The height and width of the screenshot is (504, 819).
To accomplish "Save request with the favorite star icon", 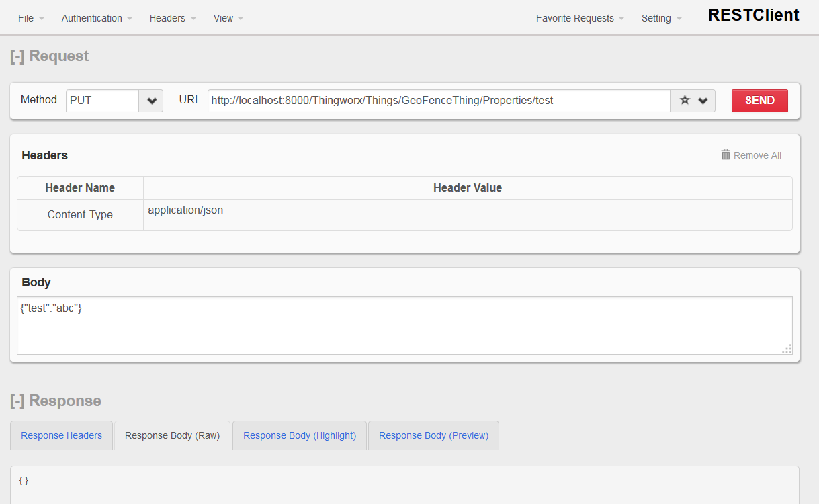I will [685, 100].
